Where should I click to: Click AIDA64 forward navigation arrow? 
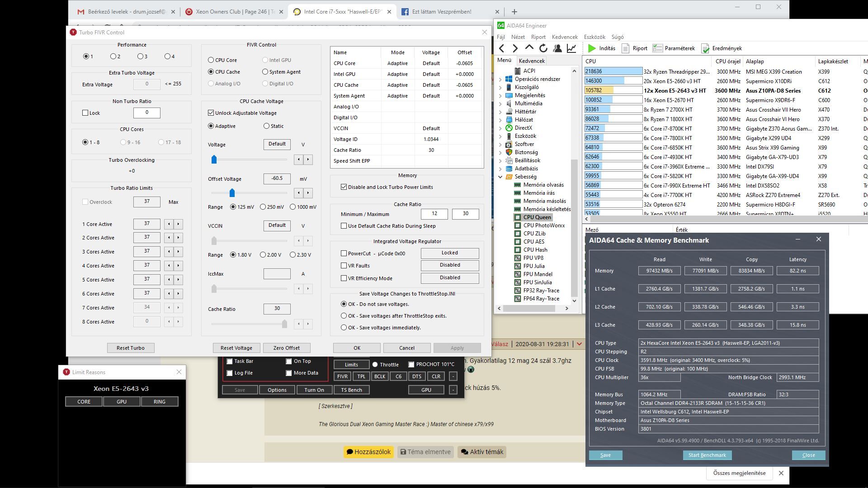(515, 48)
